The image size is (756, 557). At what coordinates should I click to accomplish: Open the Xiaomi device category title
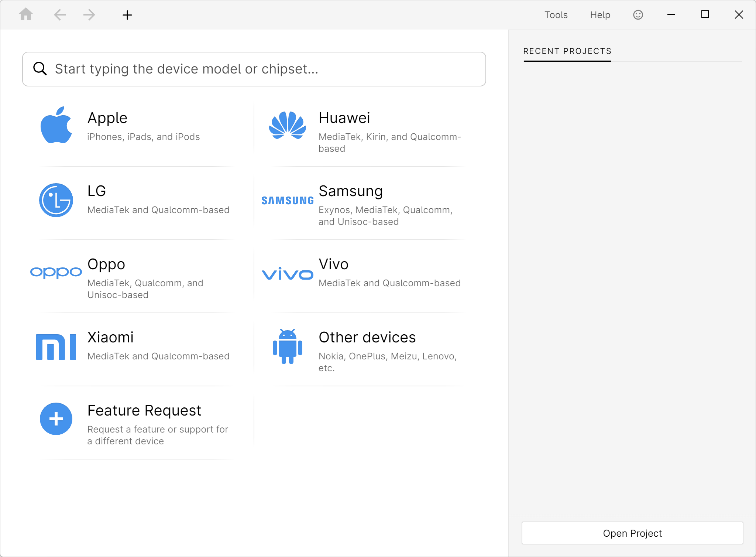[x=110, y=337]
